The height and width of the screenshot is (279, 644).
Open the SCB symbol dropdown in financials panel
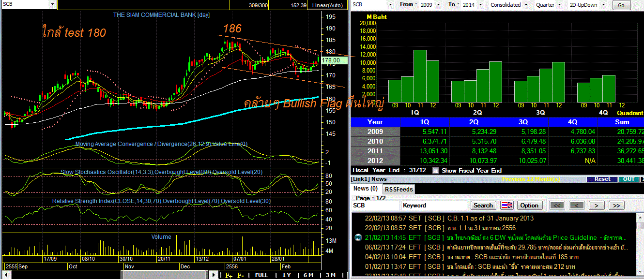point(391,5)
